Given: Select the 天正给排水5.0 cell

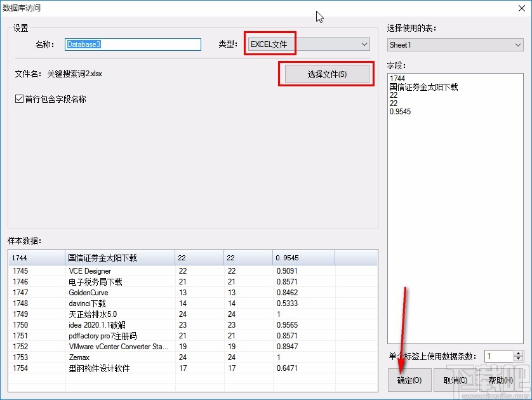Looking at the screenshot, I should [121, 314].
